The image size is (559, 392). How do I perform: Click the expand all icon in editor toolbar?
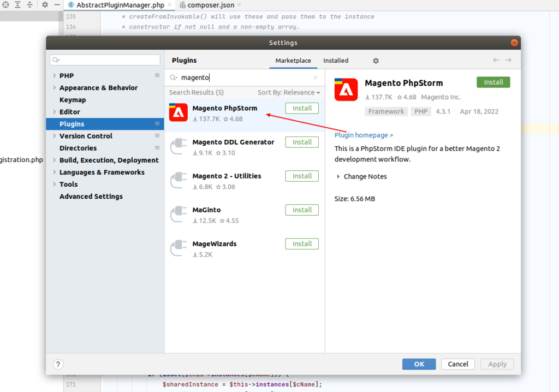pos(17,4)
